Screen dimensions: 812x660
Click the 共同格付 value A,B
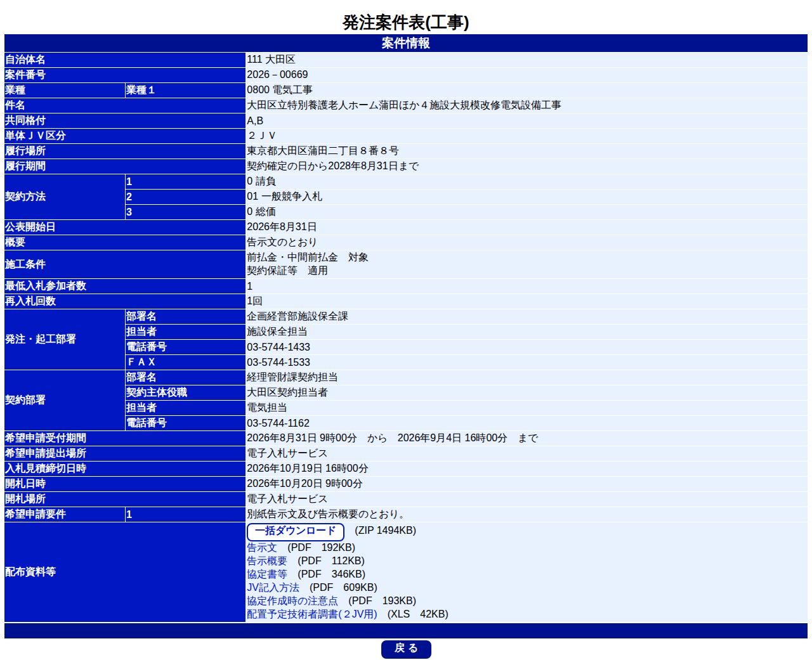coord(255,120)
